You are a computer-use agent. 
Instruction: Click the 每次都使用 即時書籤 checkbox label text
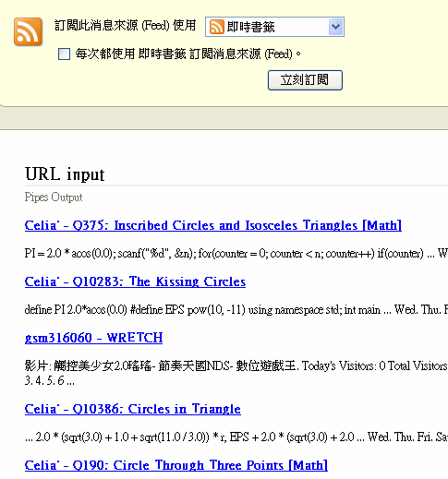[188, 54]
